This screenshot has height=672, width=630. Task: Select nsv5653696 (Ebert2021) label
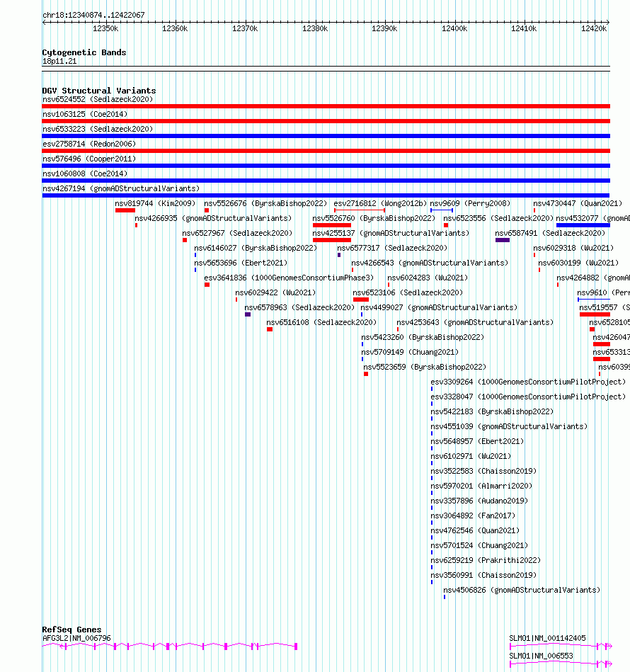[241, 263]
